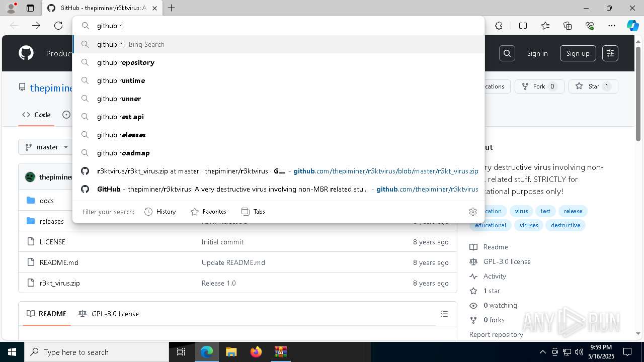Open WinRAR from taskbar

281,352
